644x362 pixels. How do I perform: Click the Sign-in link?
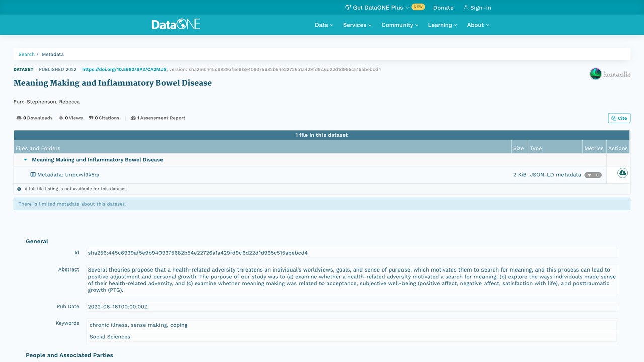pyautogui.click(x=477, y=8)
